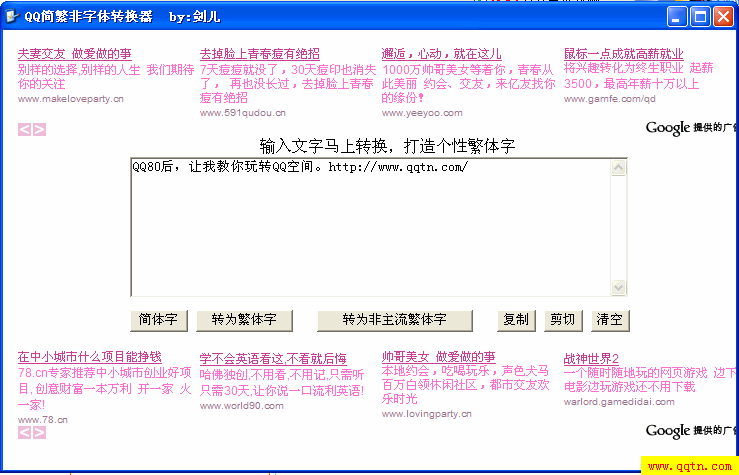Click the Google logo beside the top ads

(x=667, y=127)
